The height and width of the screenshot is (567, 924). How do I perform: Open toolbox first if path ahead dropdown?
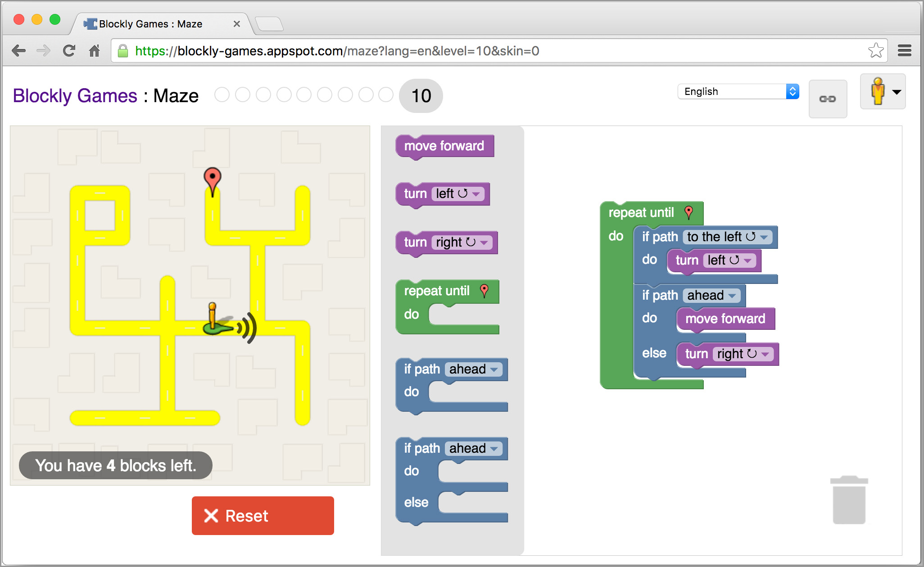[x=474, y=369]
